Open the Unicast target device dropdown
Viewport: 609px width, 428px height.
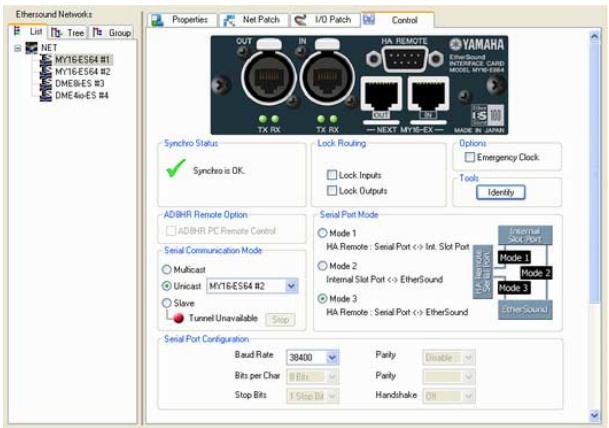tap(291, 286)
